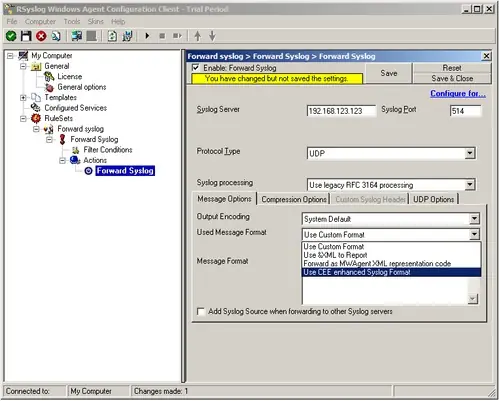This screenshot has width=499, height=401.
Task: Open the Syslog processing dropdown
Action: (470, 184)
